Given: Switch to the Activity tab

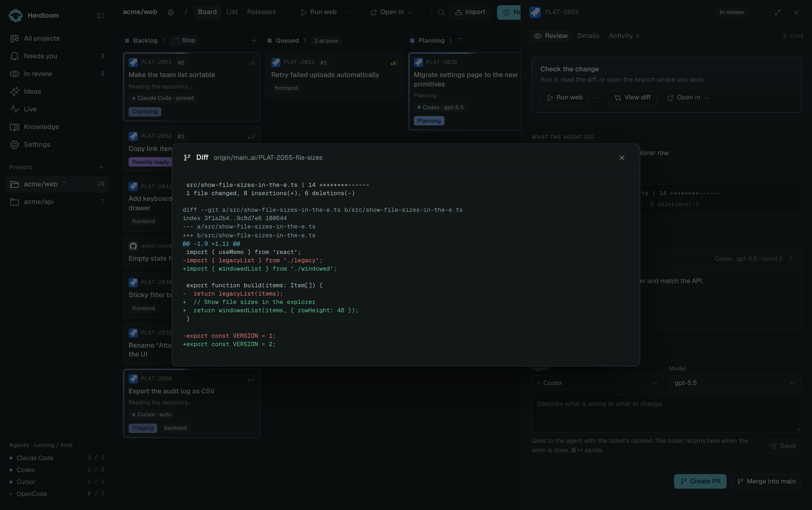Looking at the screenshot, I should (624, 36).
